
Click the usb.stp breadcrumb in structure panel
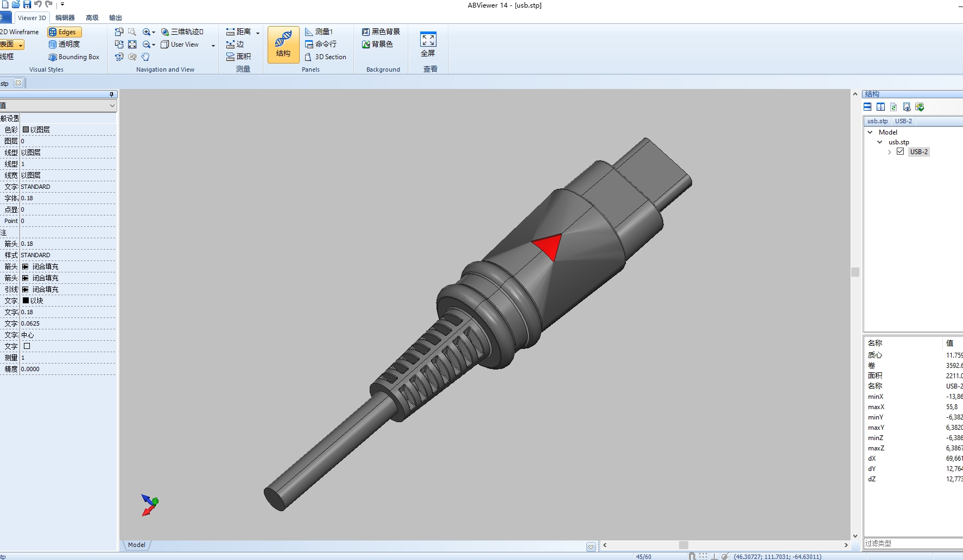pyautogui.click(x=877, y=121)
